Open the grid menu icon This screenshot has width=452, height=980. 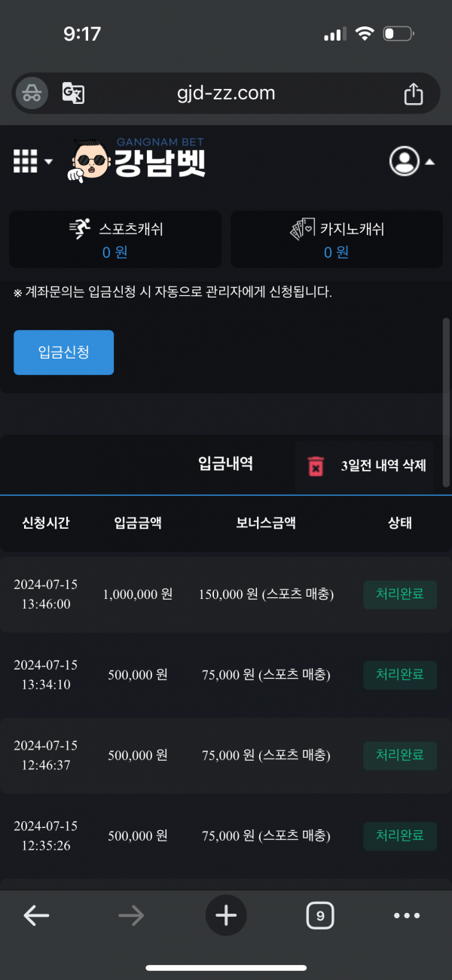(26, 161)
